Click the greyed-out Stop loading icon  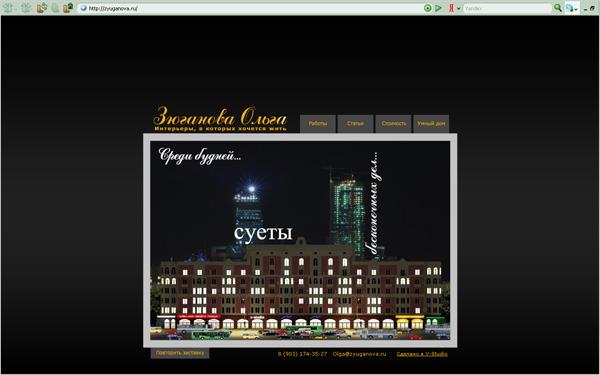[56, 8]
